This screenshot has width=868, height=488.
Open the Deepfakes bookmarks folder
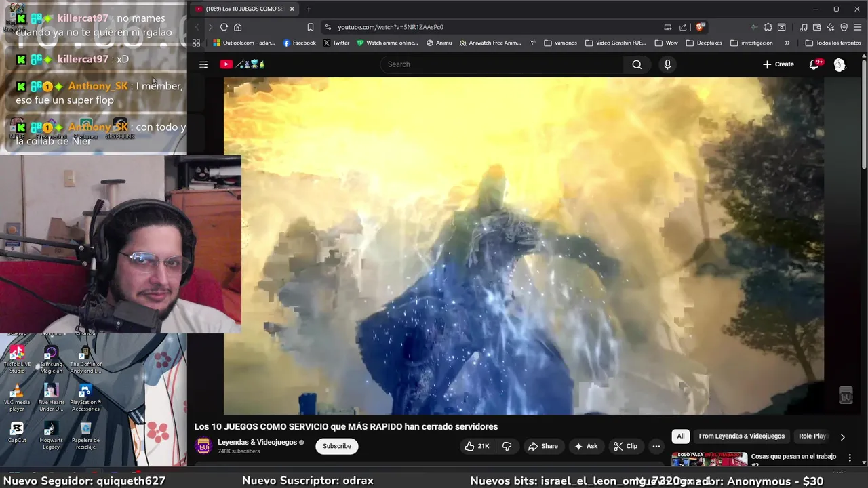(x=704, y=43)
